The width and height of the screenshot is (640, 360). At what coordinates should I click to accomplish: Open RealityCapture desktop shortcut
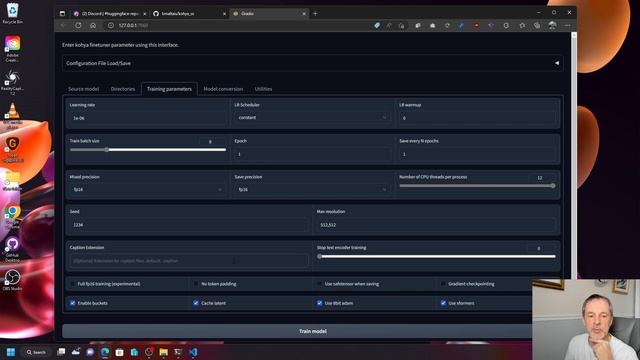click(12, 82)
